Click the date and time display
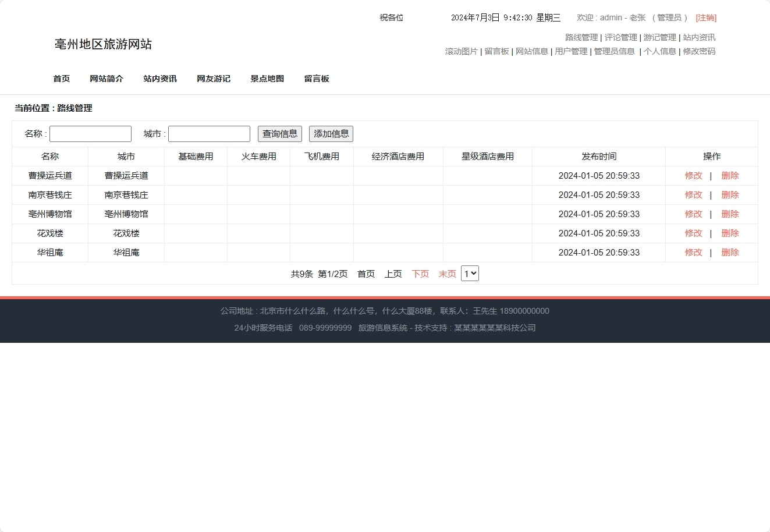This screenshot has width=770, height=532. 506,18
